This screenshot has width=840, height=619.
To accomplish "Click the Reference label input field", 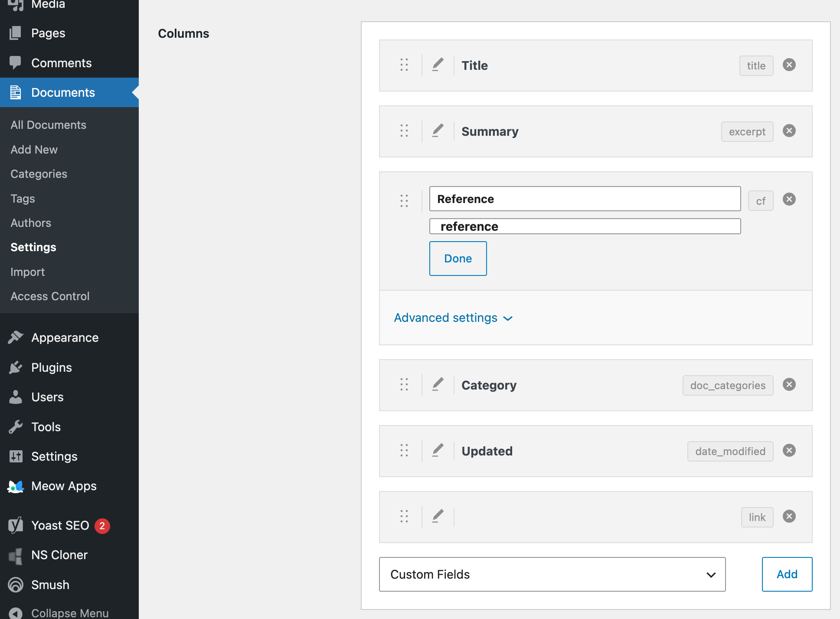I will click(585, 199).
